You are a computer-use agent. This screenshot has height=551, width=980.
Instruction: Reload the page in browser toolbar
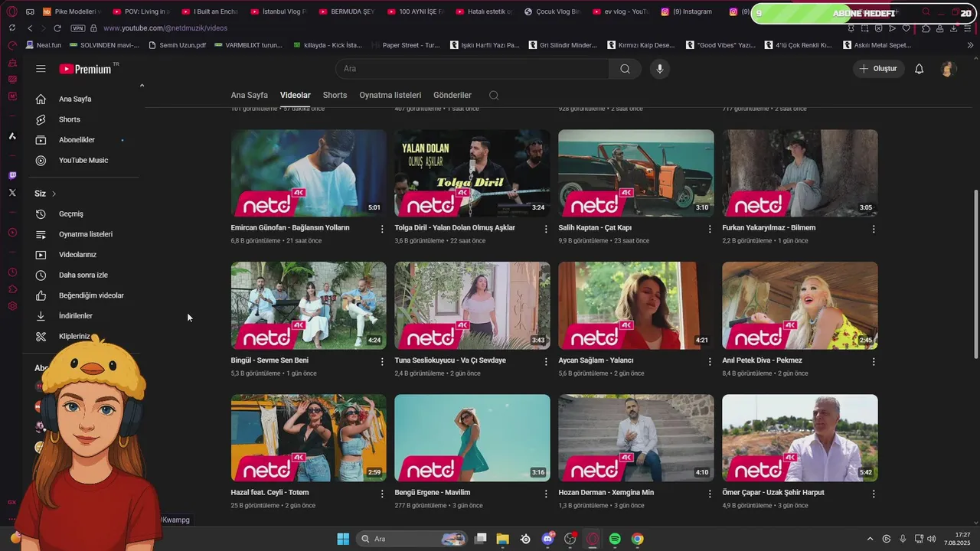57,28
